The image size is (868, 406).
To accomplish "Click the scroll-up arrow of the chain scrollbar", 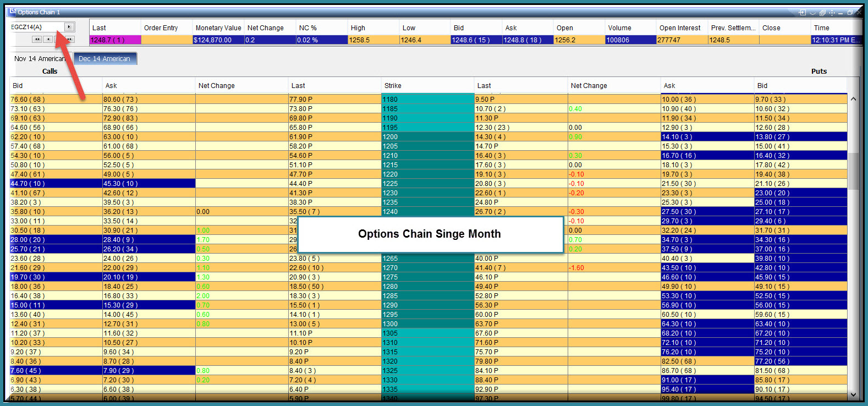I will 853,99.
